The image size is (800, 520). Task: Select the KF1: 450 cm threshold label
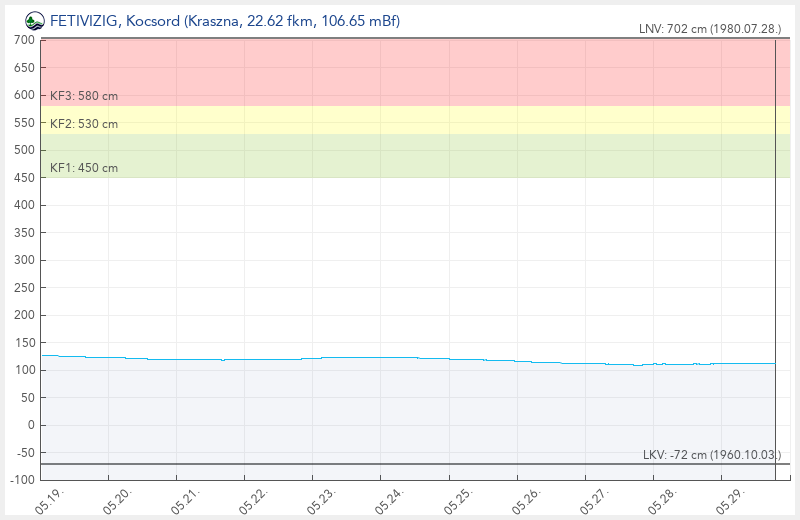click(84, 168)
